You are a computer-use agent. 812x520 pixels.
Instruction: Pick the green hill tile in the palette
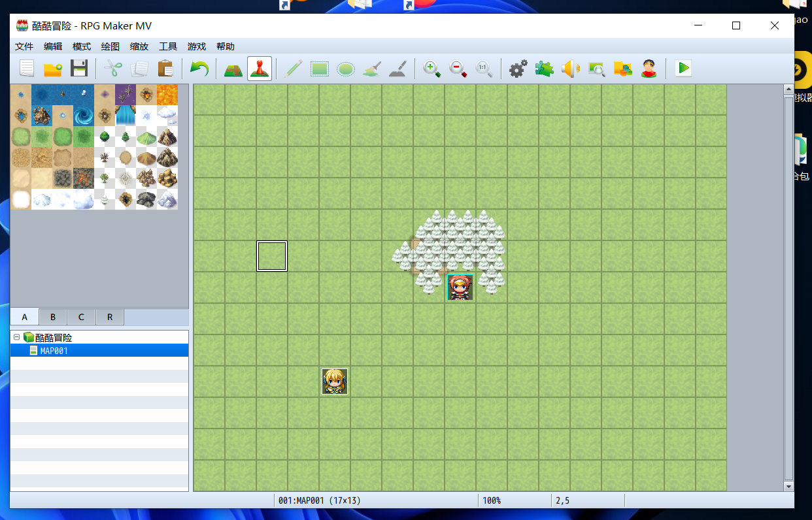146,137
